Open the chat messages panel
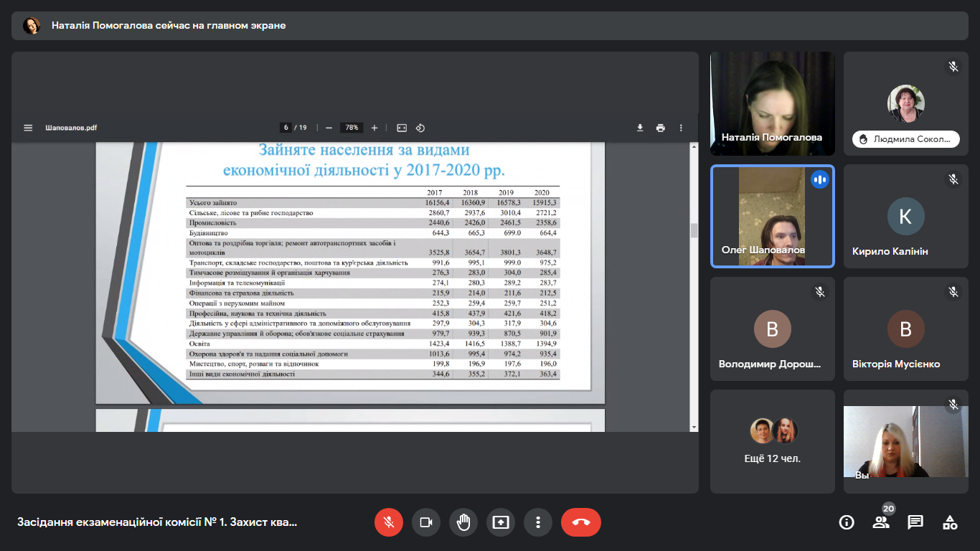This screenshot has height=551, width=980. (x=915, y=522)
